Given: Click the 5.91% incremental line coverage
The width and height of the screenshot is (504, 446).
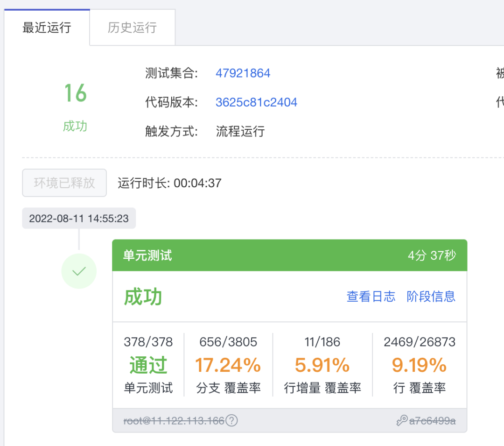Looking at the screenshot, I should pos(322,365).
